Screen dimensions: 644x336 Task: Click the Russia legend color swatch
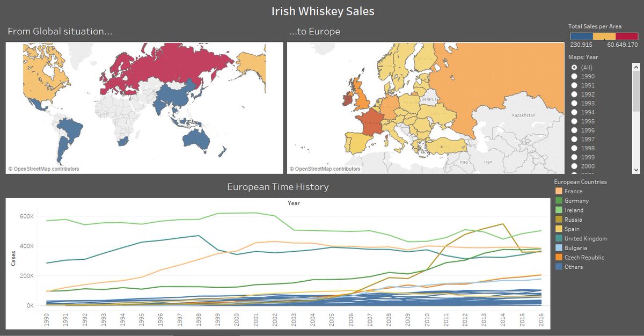[558, 220]
